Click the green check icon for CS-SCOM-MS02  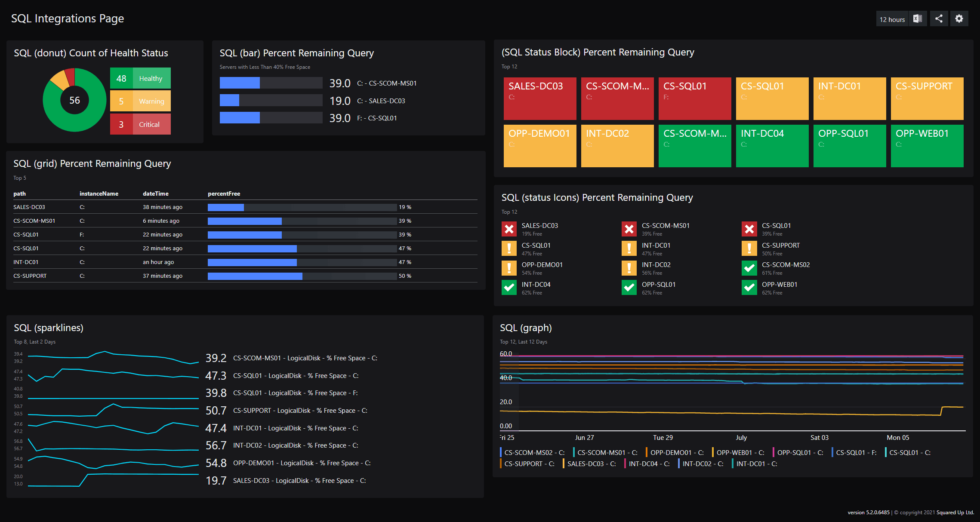[749, 267]
